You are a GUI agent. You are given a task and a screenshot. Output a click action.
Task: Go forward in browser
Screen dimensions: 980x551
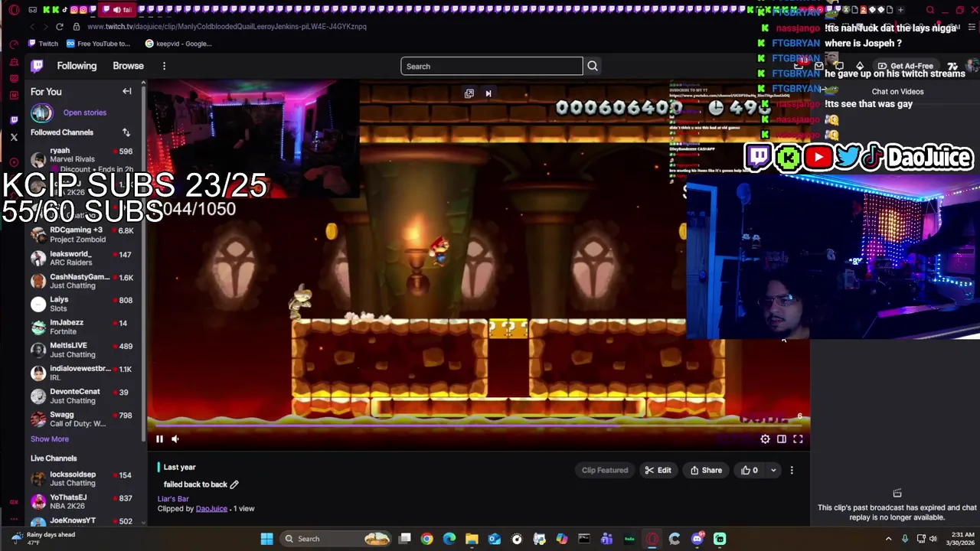point(45,26)
